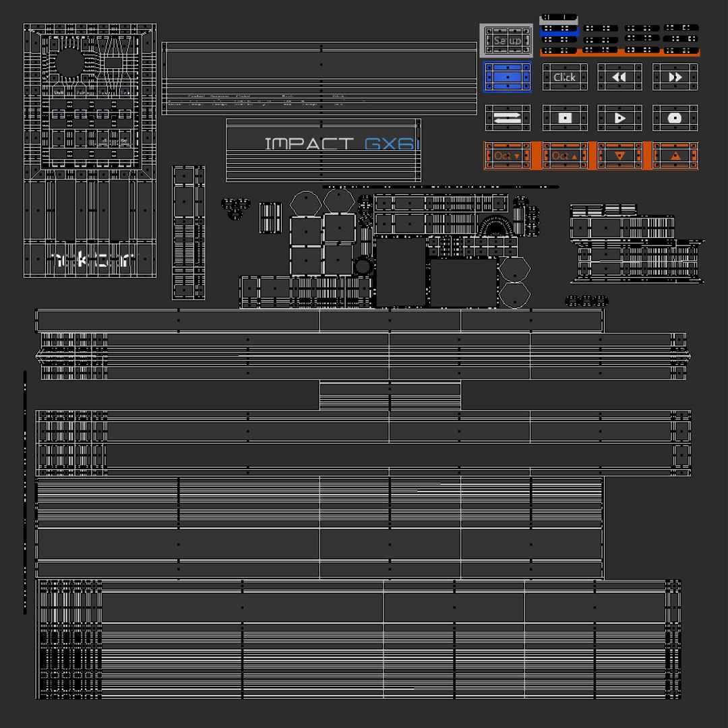Toggle the loop icon with opposing arrows
Screen dimensions: 728x728
coord(508,118)
